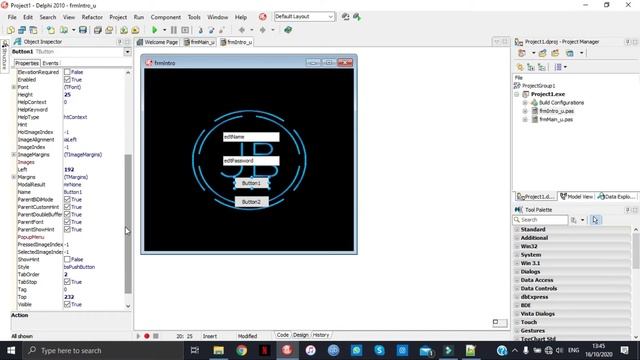Click the Save floppy disk icon
The width and height of the screenshot is (640, 360).
pos(83,30)
